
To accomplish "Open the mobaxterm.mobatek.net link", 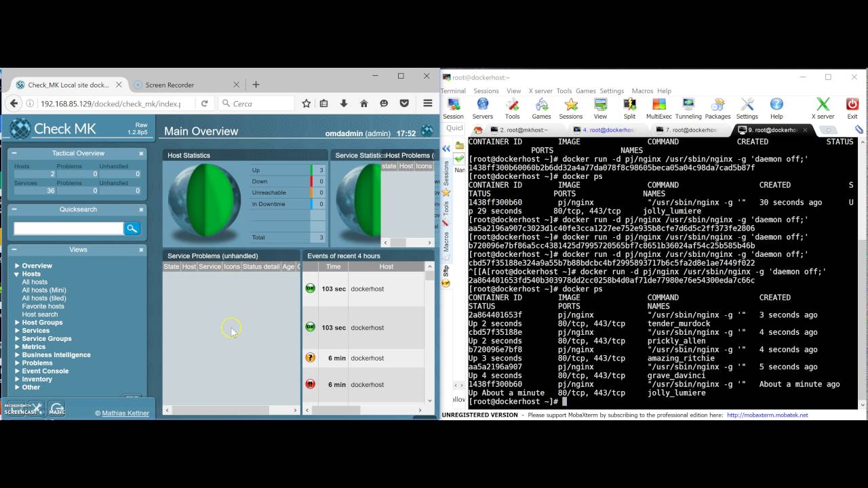I will tap(767, 415).
